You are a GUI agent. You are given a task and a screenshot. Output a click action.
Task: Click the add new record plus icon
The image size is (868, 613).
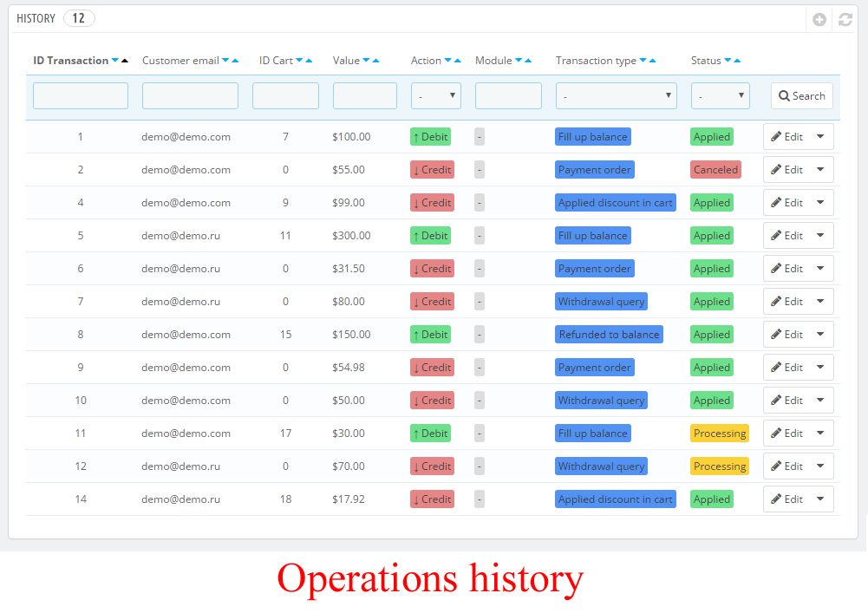tap(819, 19)
